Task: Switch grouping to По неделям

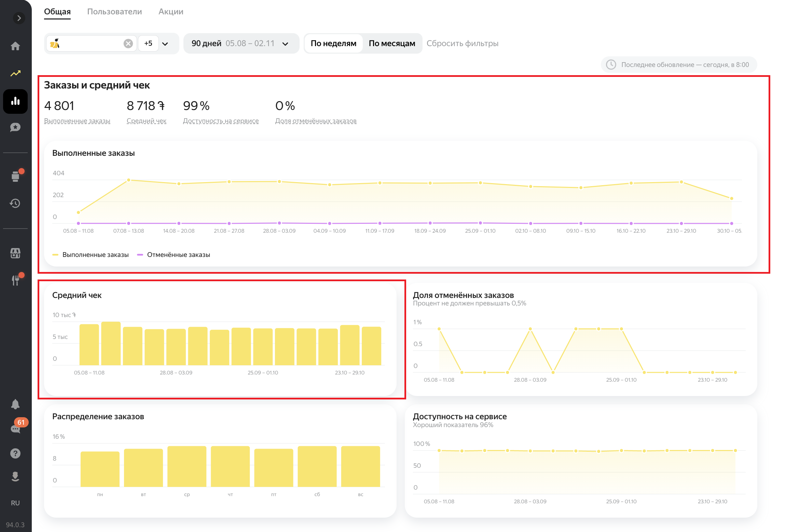Action: [333, 43]
